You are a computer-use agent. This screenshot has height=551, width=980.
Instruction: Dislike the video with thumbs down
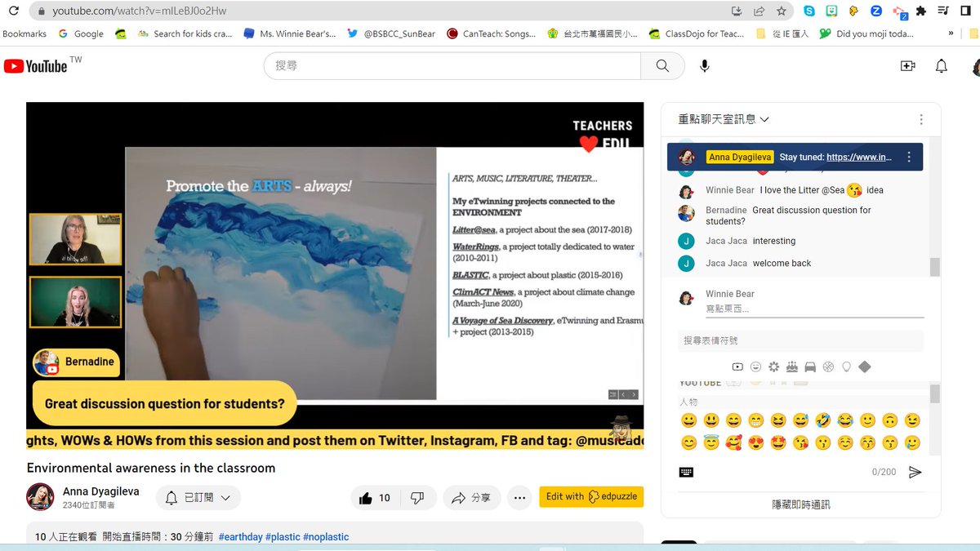point(417,497)
